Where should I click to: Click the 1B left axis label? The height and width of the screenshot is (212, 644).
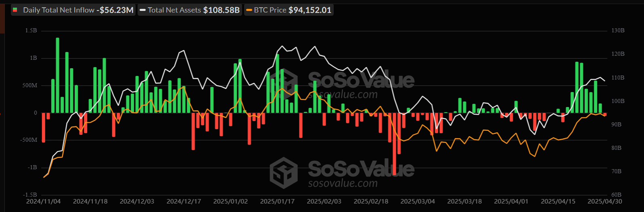[x=33, y=58]
